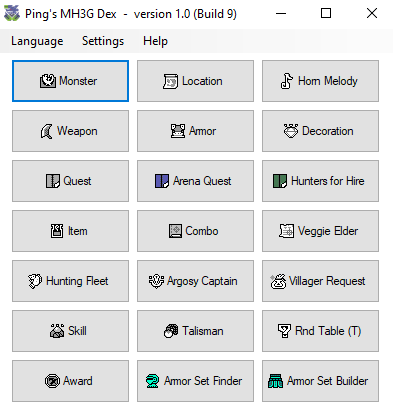Click the green book icon for Hunters for Hire
The width and height of the screenshot is (393, 414).
280,181
